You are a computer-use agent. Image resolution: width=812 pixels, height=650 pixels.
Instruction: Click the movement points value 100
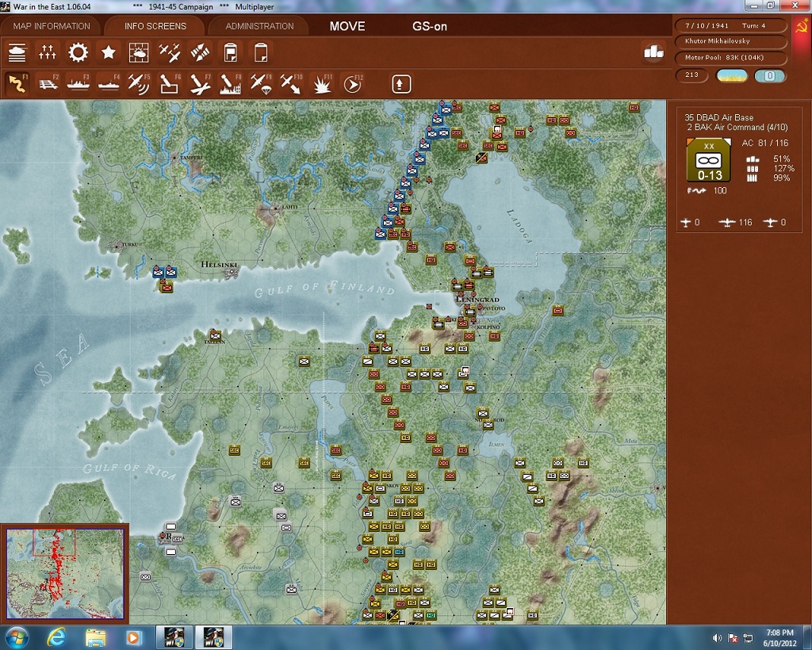click(x=720, y=190)
